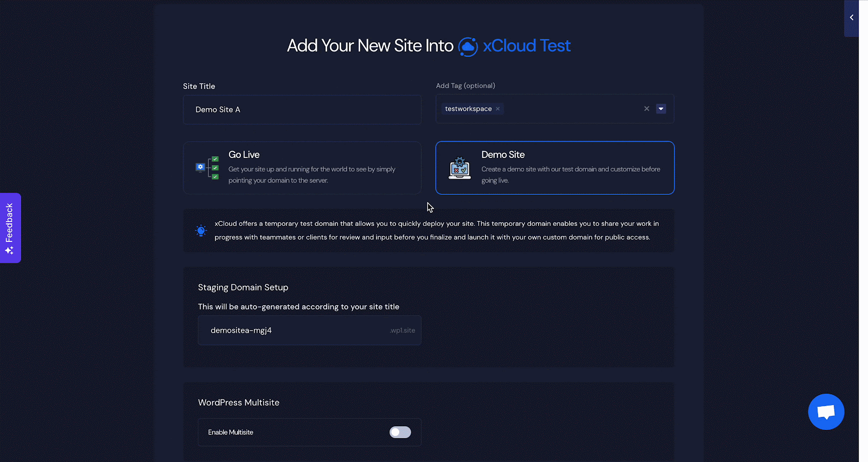
Task: Click the Demo Site laptop icon
Action: point(459,168)
